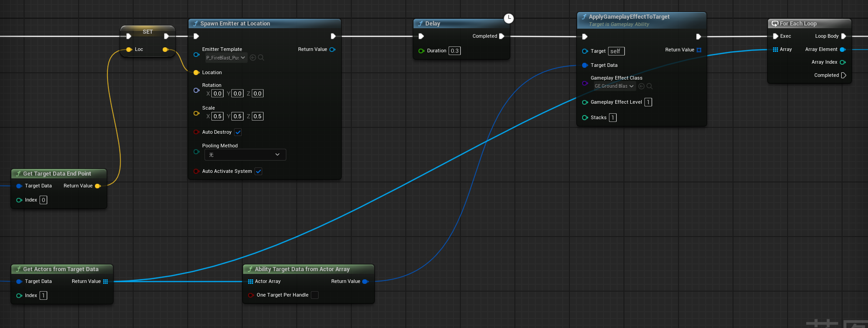Click the SET node output exec pin

click(167, 36)
